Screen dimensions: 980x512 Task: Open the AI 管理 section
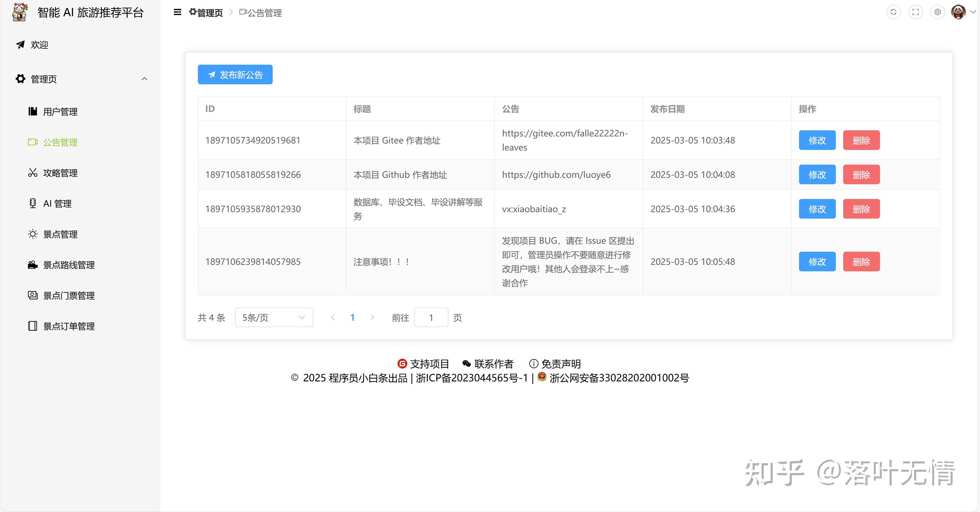57,204
